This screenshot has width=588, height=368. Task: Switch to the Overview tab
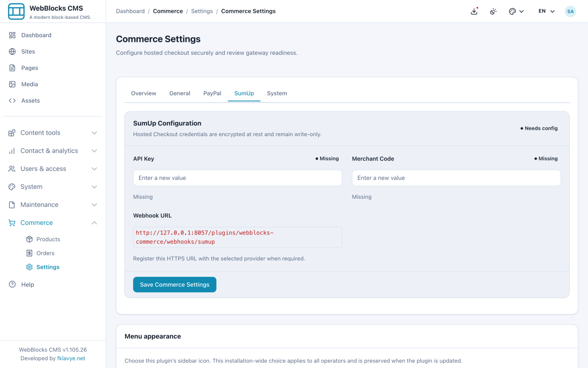point(144,93)
